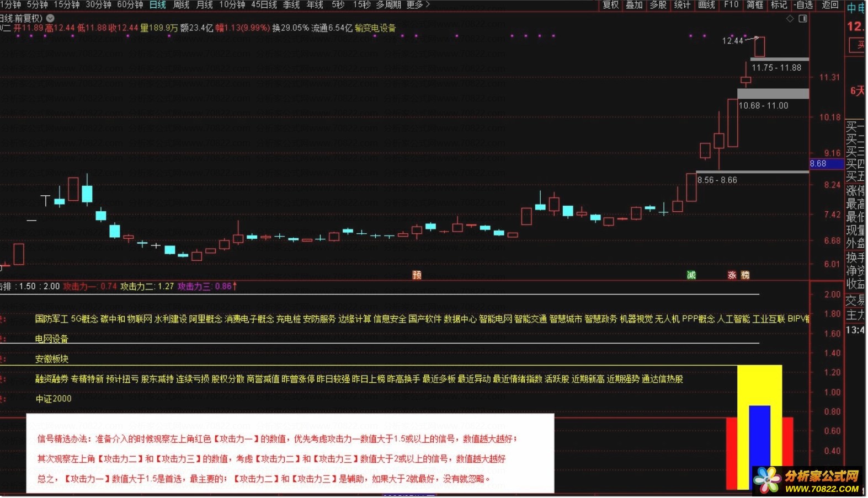
Task: Click the 涨 marker icon below the chart
Action: point(732,275)
